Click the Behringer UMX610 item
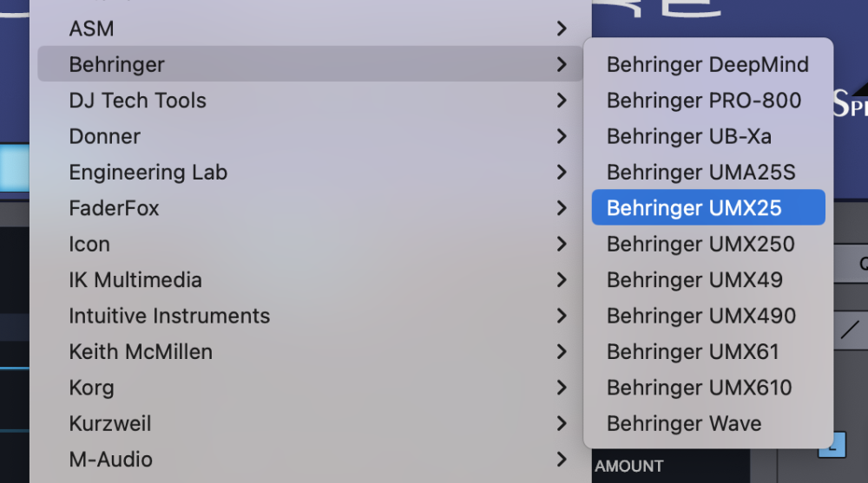 point(699,388)
